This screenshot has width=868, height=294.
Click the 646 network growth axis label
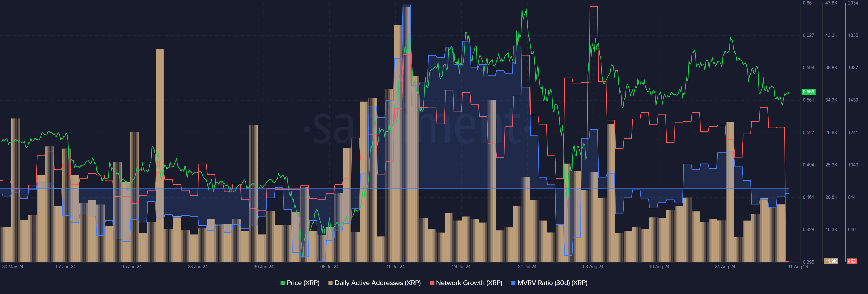851,230
